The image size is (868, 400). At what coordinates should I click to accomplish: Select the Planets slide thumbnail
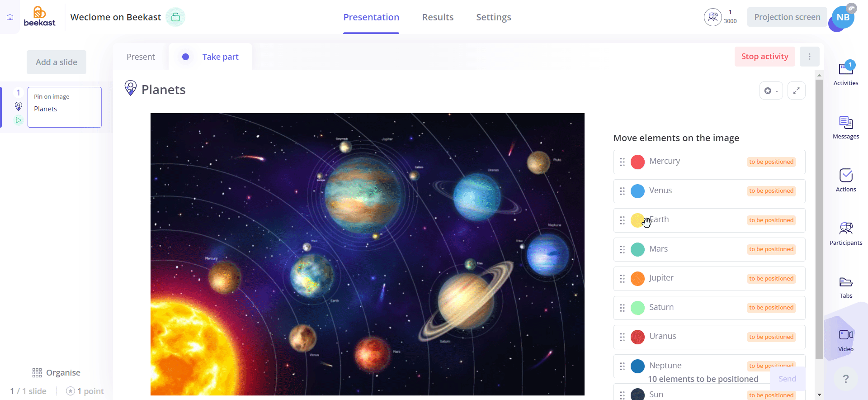tap(65, 107)
